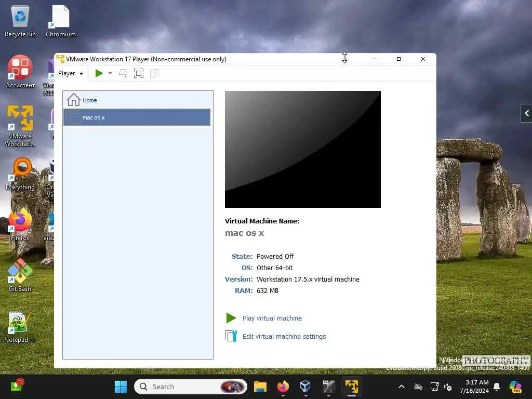Open VMware Workstation desktop shortcut

pyautogui.click(x=20, y=126)
